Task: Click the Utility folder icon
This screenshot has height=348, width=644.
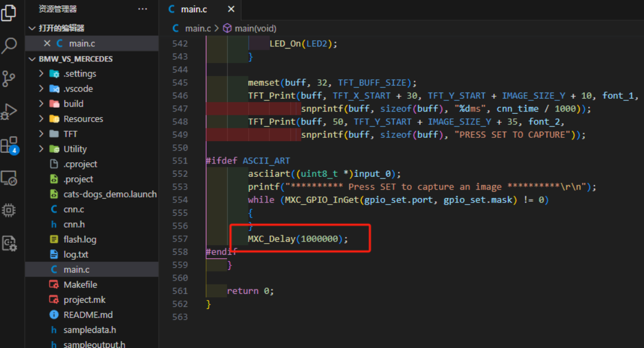Action: tap(54, 149)
